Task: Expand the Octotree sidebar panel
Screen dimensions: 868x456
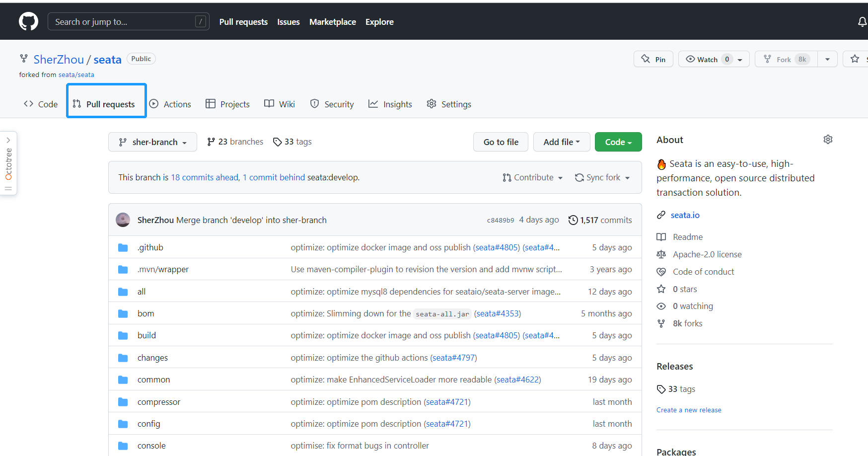Action: 8,163
